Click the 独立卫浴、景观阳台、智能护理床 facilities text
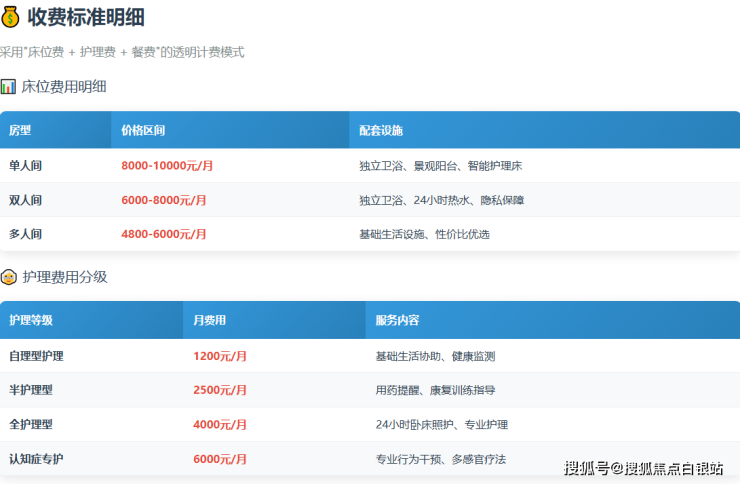 pos(441,166)
